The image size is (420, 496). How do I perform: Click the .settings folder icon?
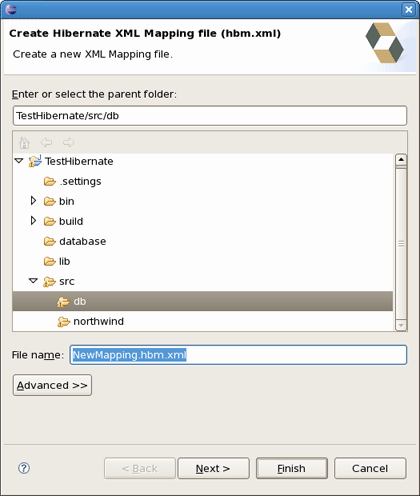tap(50, 181)
